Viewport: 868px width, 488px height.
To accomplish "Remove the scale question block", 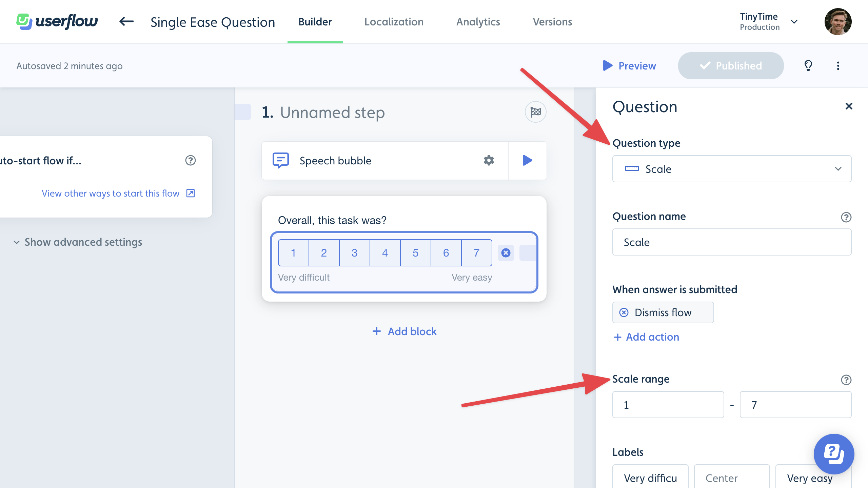I will [506, 253].
